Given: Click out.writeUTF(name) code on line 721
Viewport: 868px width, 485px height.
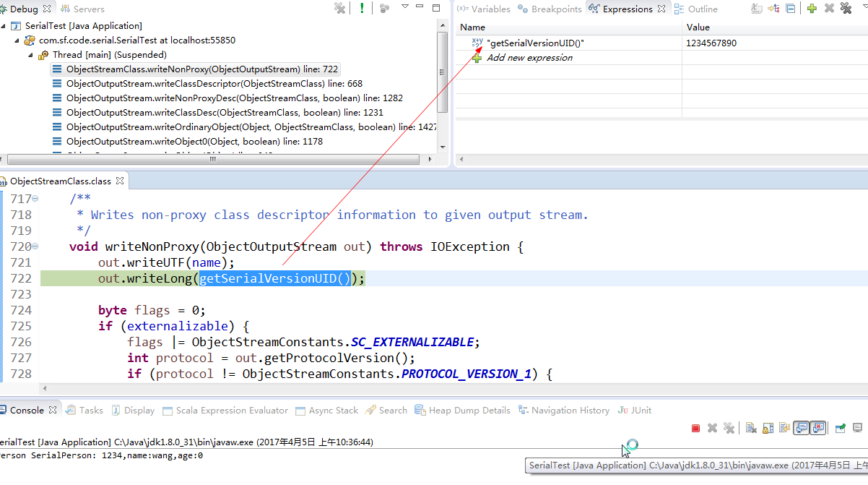Looking at the screenshot, I should click(167, 262).
